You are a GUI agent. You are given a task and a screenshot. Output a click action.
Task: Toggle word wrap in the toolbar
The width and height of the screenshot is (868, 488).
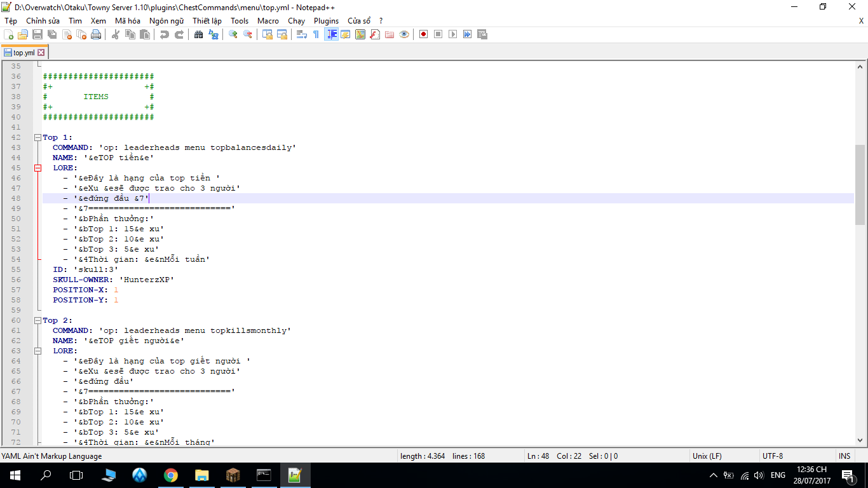(x=302, y=34)
